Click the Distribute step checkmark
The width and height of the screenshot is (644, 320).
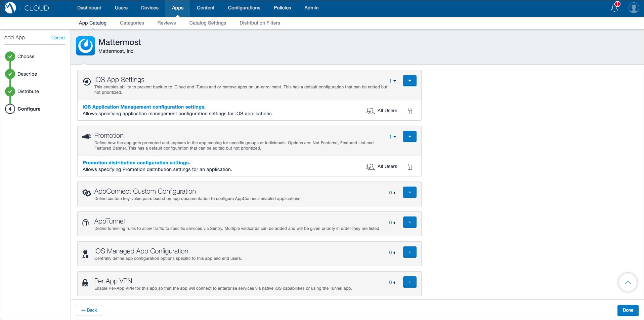(10, 91)
